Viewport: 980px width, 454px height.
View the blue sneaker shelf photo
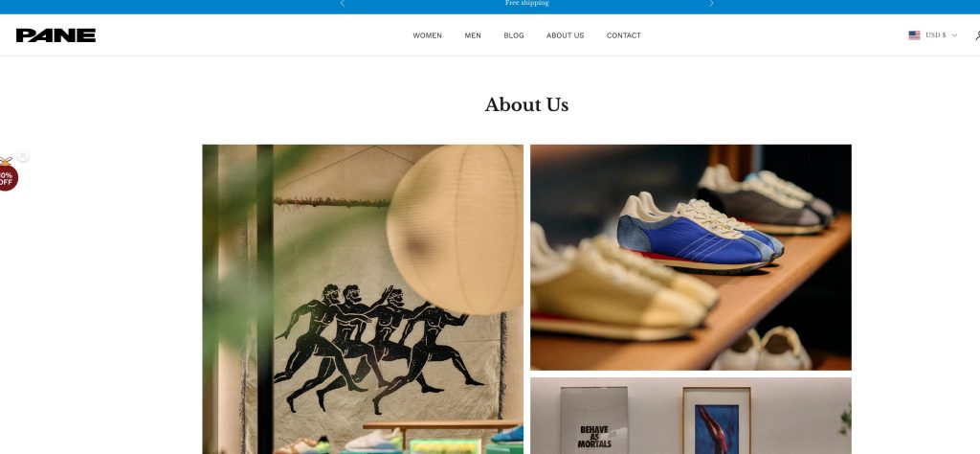click(691, 258)
